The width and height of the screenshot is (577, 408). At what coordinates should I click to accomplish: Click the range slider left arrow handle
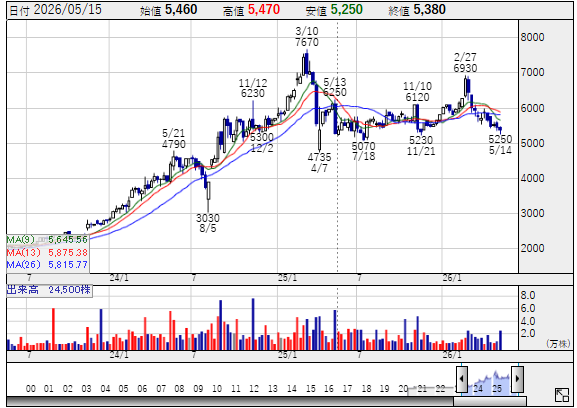(462, 379)
